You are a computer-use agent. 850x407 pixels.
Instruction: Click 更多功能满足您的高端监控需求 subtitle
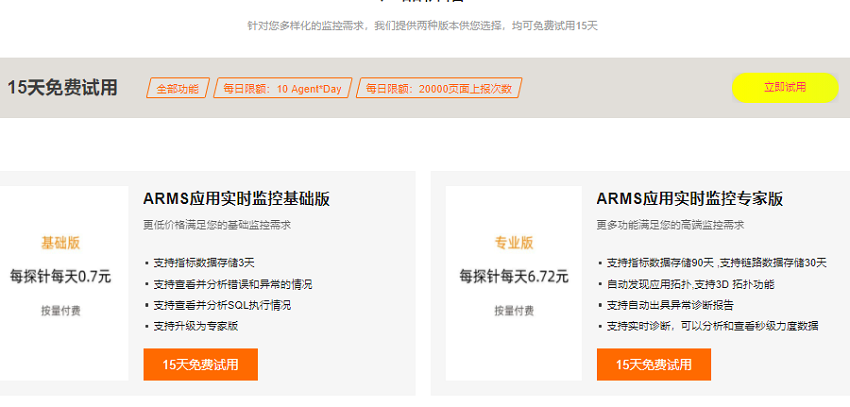point(670,225)
